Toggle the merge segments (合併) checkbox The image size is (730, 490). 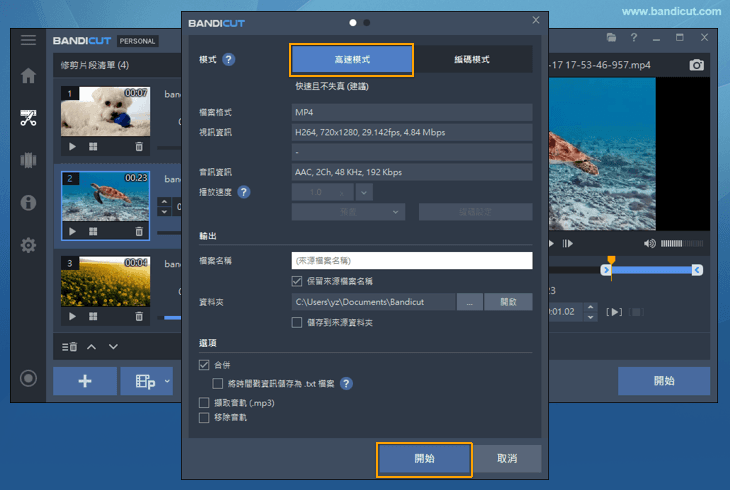click(x=204, y=365)
